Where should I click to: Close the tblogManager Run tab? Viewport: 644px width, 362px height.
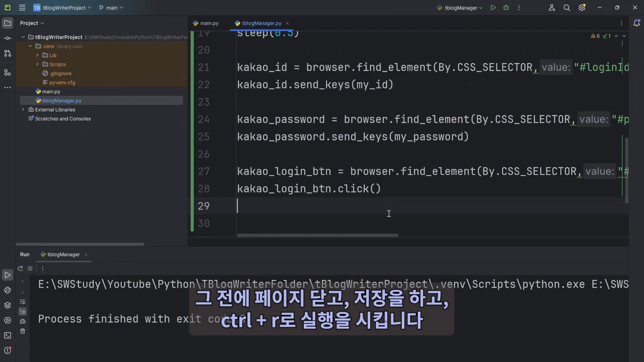pyautogui.click(x=86, y=255)
